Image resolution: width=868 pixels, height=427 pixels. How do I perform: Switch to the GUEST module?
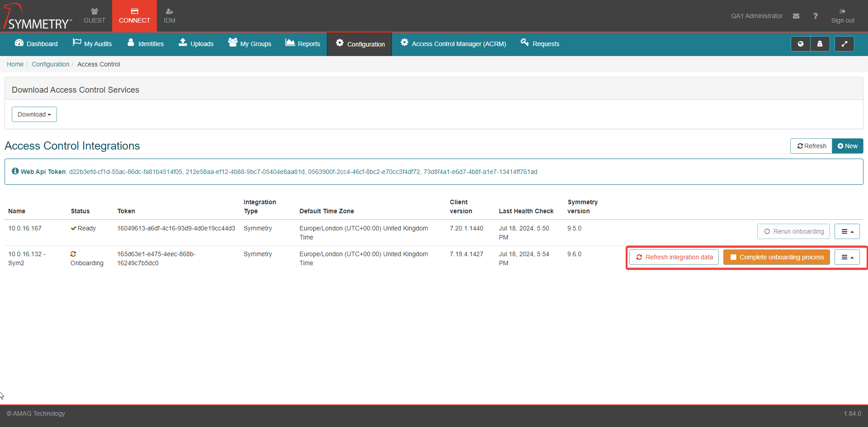[94, 16]
